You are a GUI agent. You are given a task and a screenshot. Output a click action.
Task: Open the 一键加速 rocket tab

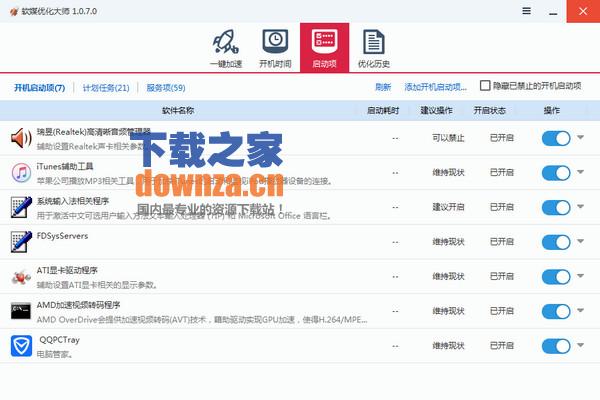click(x=226, y=48)
